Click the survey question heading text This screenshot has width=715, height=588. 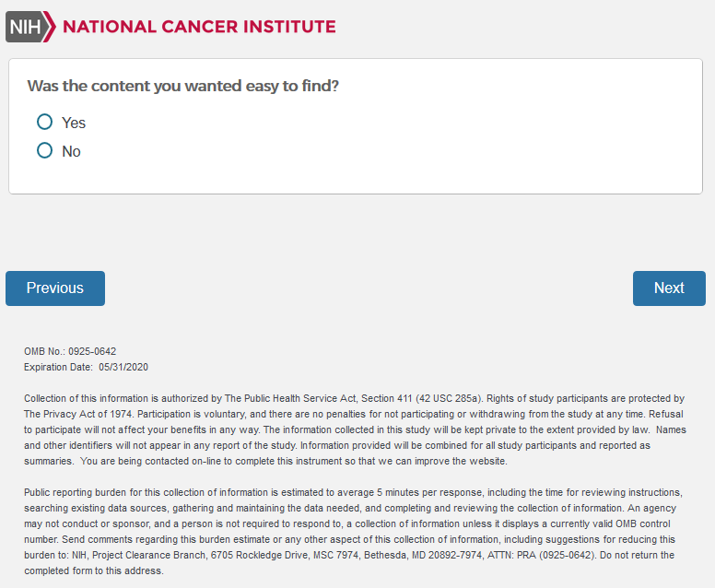(182, 86)
